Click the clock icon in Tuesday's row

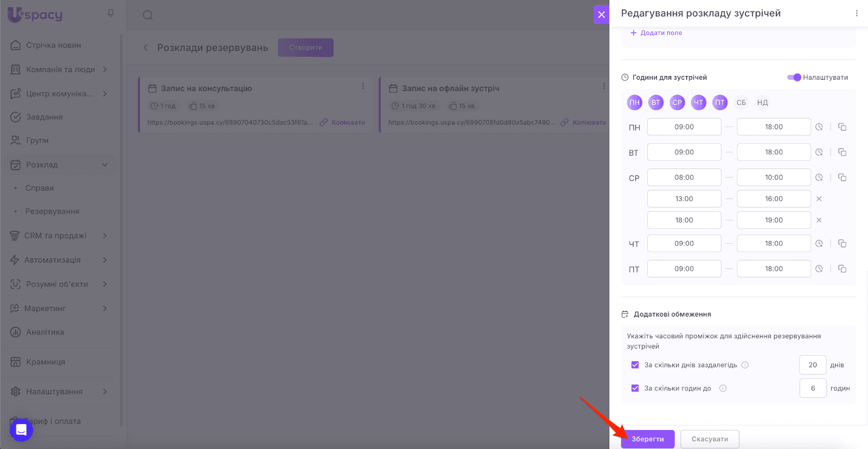819,153
